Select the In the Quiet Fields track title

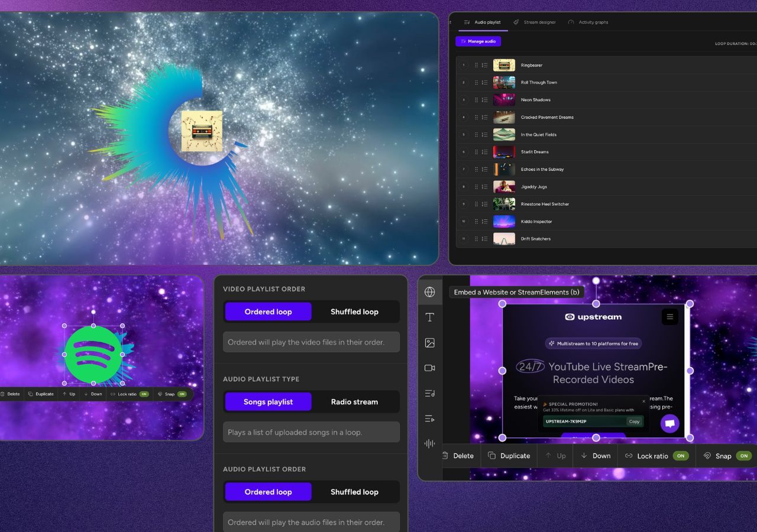pos(539,135)
